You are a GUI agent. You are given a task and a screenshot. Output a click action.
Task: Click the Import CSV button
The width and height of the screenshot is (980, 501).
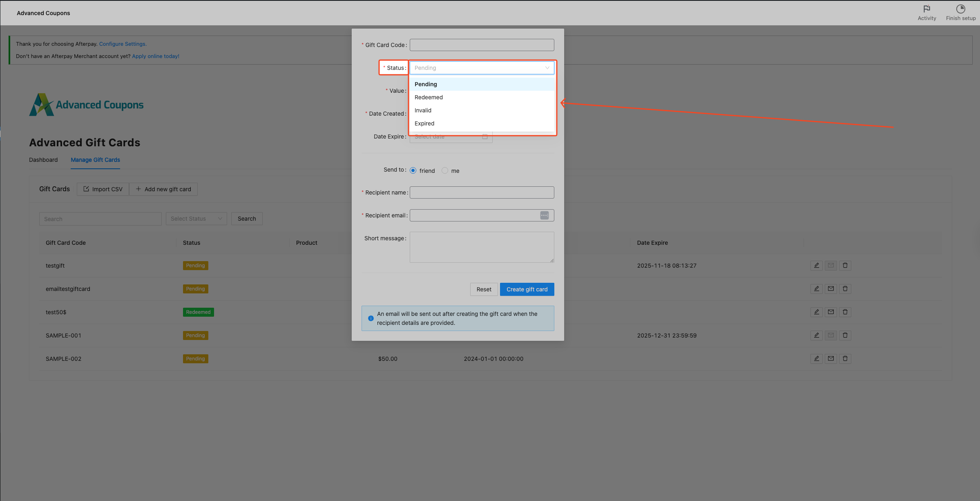(103, 189)
